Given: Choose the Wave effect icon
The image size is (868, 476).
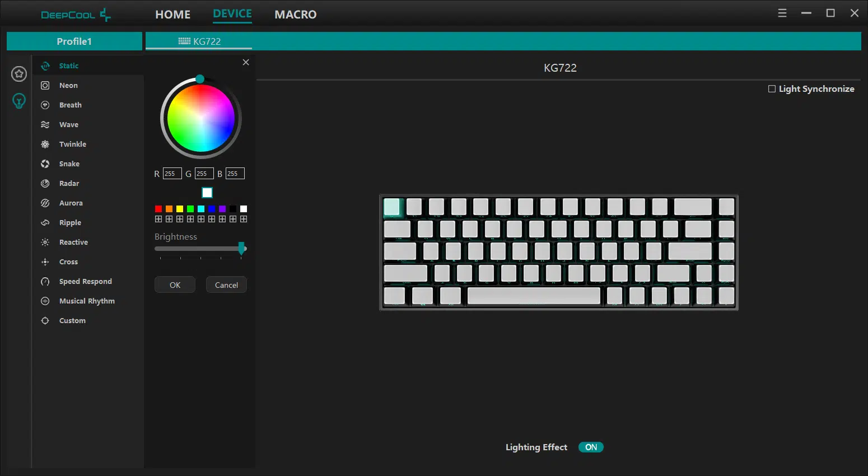Looking at the screenshot, I should click(x=45, y=124).
